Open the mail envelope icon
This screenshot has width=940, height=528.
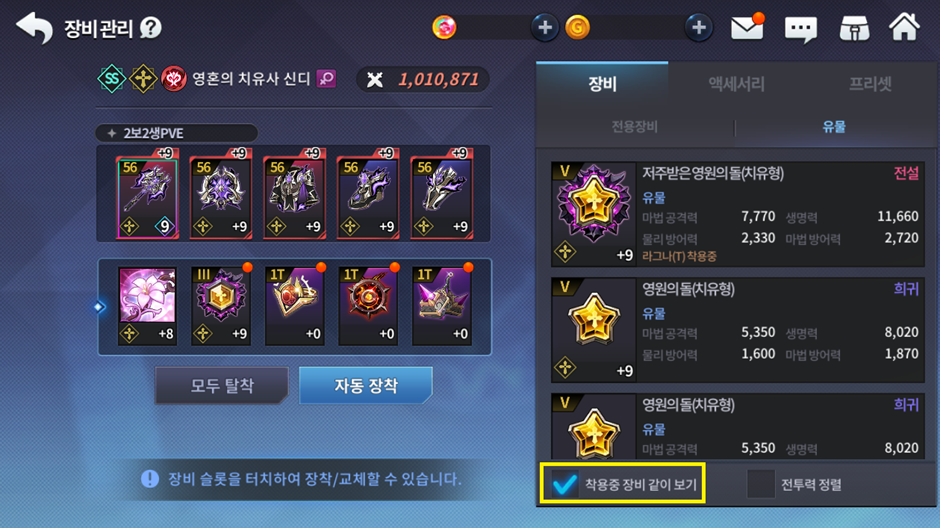pos(747,27)
